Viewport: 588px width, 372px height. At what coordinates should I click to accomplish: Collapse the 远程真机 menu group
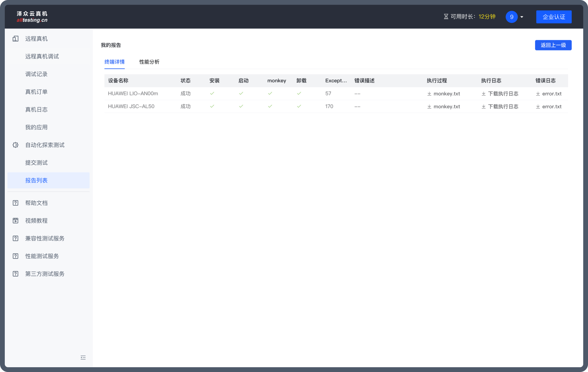(x=36, y=39)
